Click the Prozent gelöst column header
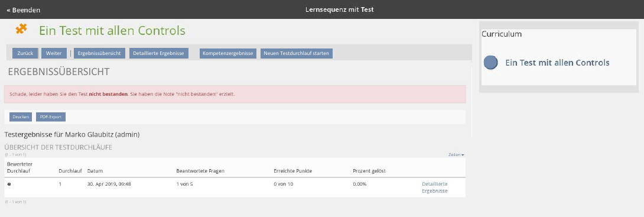Screen dimensions: 644x217 point(369,171)
